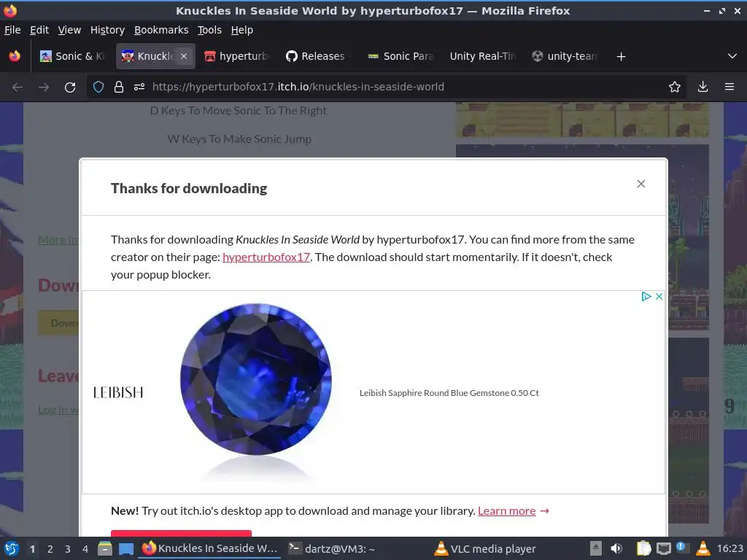This screenshot has height=560, width=747.
Task: Open a new tab with the plus button
Action: 621,57
